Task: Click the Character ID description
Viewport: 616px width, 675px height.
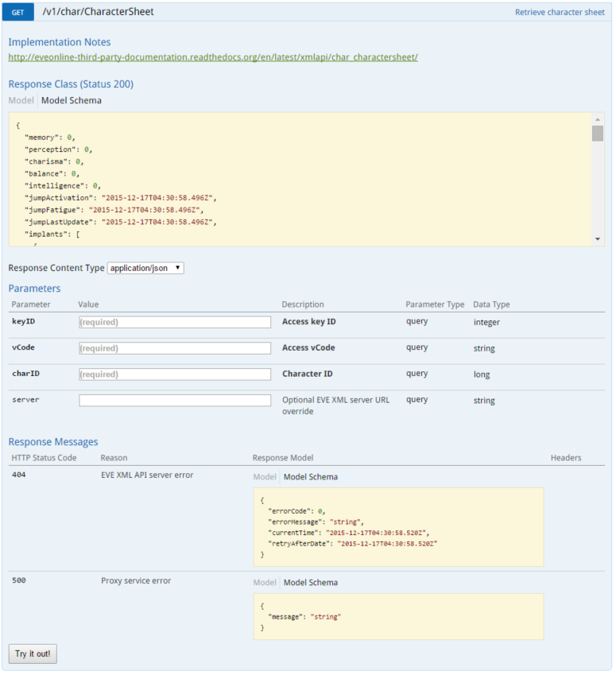Action: [x=308, y=374]
